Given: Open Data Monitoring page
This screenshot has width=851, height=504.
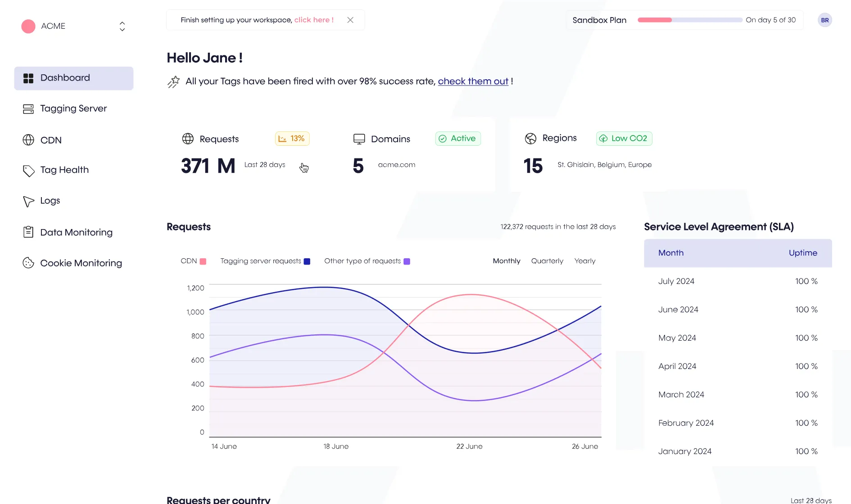Looking at the screenshot, I should [x=76, y=232].
